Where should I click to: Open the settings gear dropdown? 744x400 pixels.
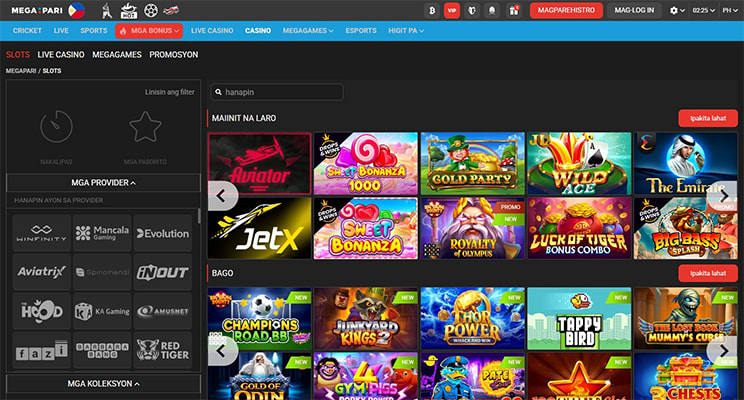(x=677, y=10)
